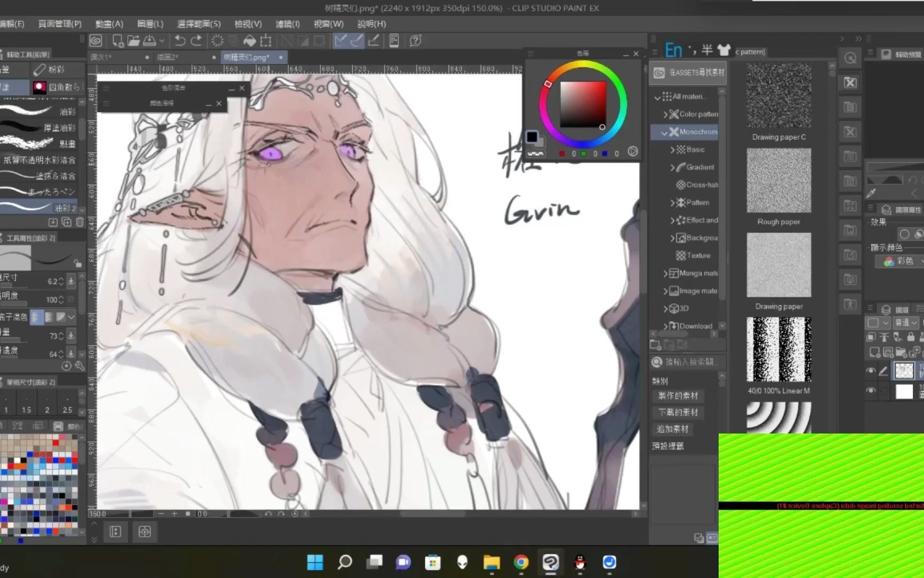Click the save icon in toolbar
The image size is (924, 578).
point(149,41)
